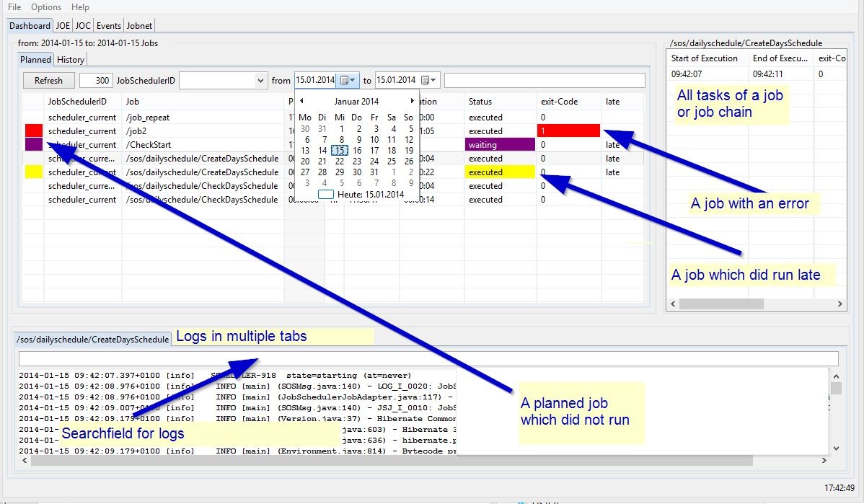Open the 'to' date calendar picker icon

[428, 80]
